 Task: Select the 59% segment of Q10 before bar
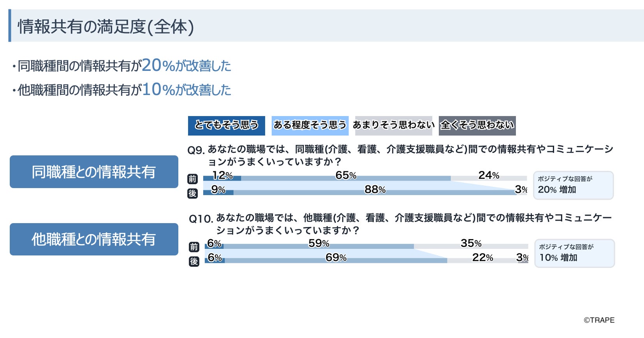(318, 246)
